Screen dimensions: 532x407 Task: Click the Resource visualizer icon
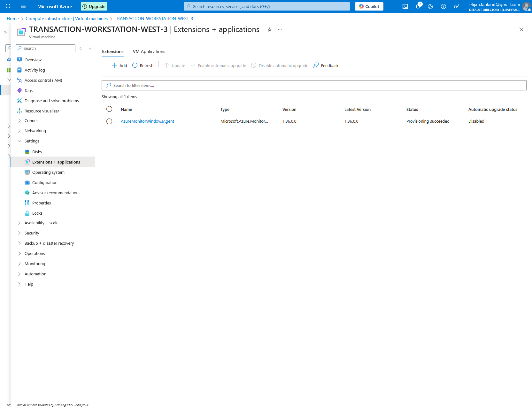tap(19, 111)
